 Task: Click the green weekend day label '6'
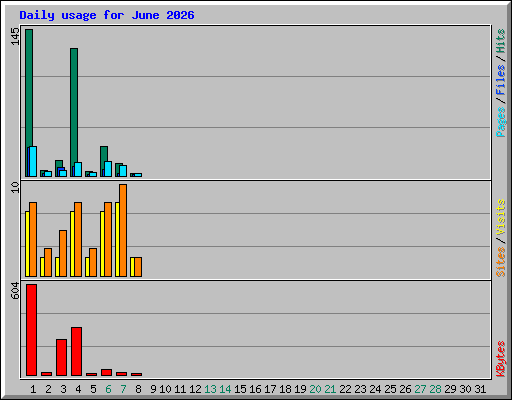click(108, 389)
